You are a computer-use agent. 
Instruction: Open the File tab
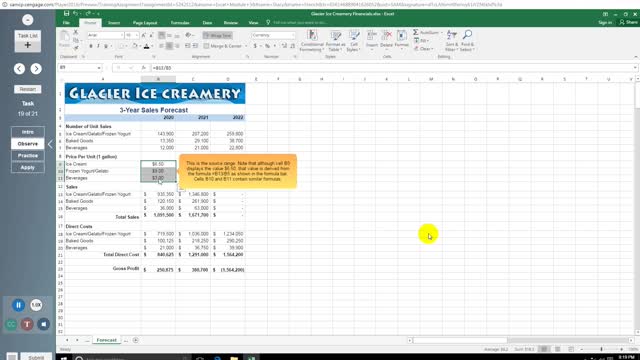click(66, 23)
